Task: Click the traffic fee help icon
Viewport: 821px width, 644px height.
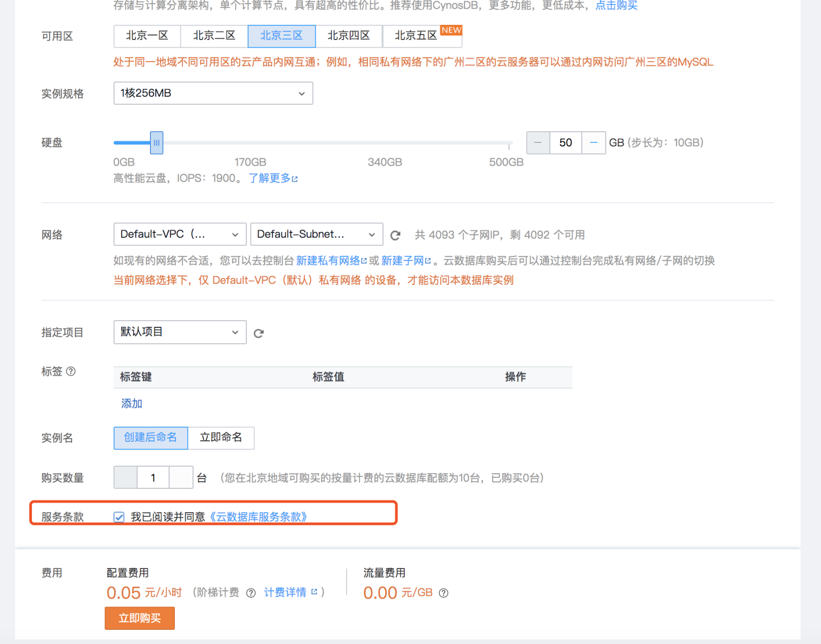Action: 443,593
